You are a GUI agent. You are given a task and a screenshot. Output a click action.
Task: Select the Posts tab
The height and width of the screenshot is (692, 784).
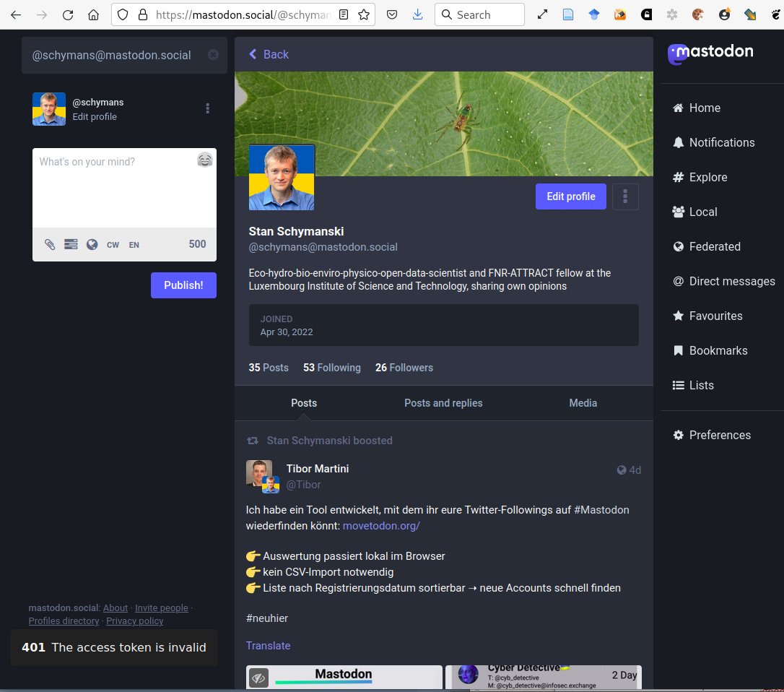[304, 403]
